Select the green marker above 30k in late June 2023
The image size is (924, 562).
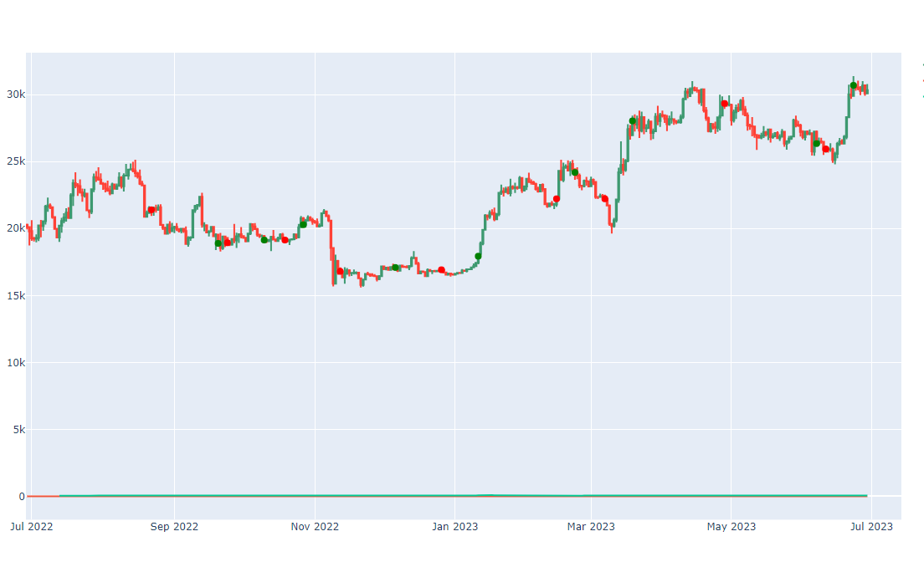(x=854, y=85)
